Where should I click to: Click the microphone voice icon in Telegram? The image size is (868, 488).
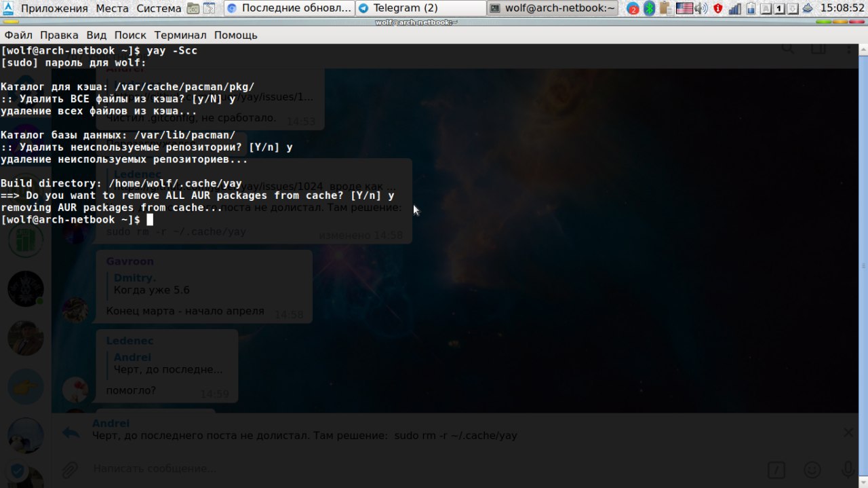point(848,470)
